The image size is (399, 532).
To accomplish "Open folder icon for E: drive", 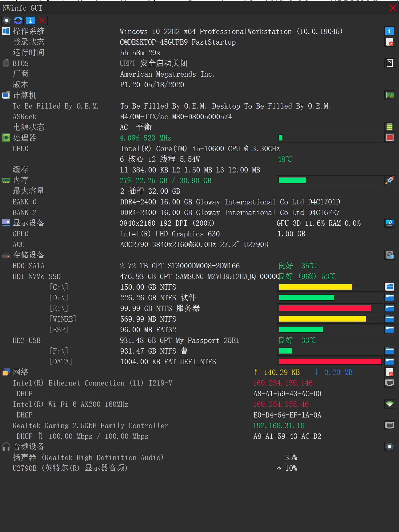I will [390, 308].
